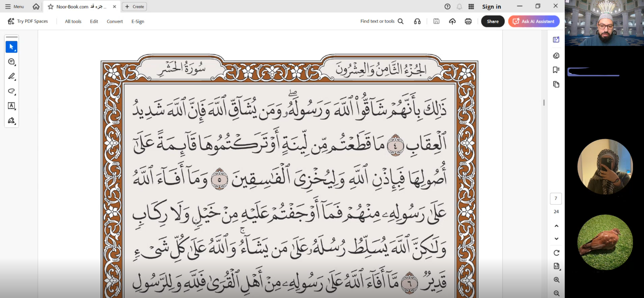Go to next page arrow

556,239
